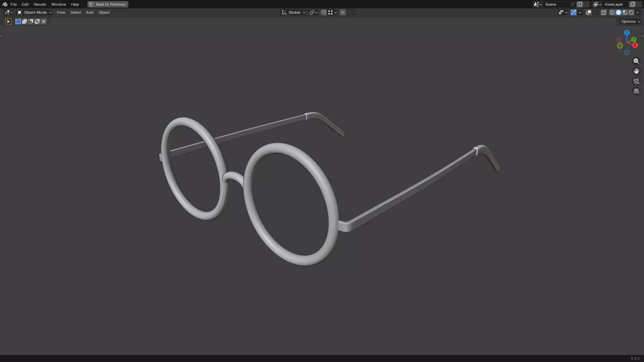The width and height of the screenshot is (644, 362).
Task: Toggle viewport overlays
Action: click(x=589, y=12)
